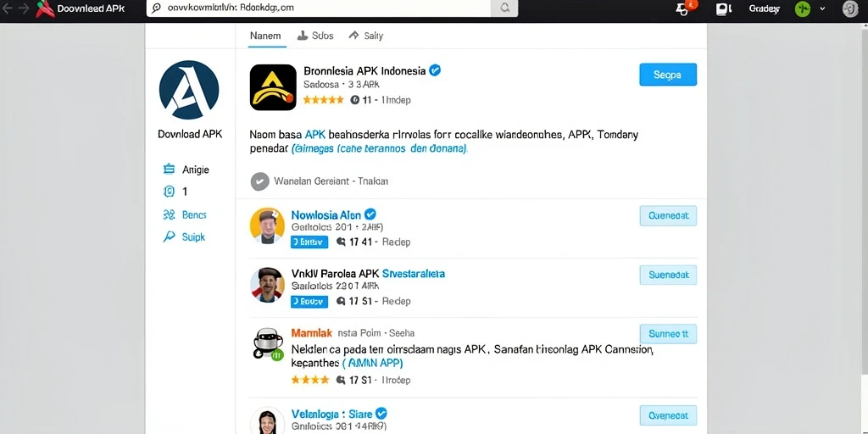Toggle the Wanelan Gereiant checkmark
868x434 pixels.
259,181
